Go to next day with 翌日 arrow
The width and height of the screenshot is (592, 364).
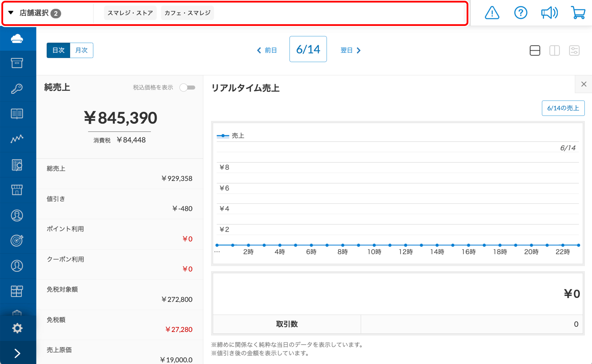pos(351,50)
